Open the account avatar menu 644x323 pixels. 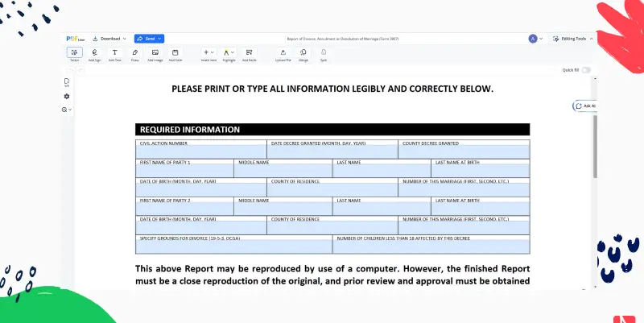(535, 39)
